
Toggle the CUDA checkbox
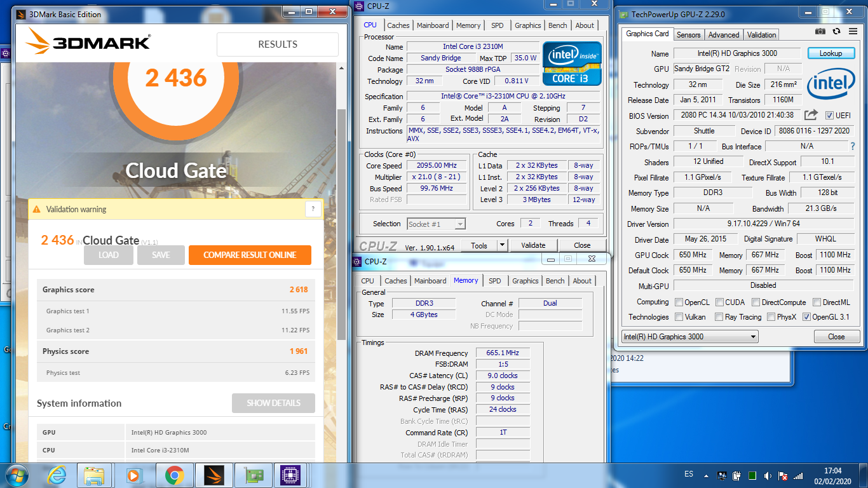click(720, 302)
